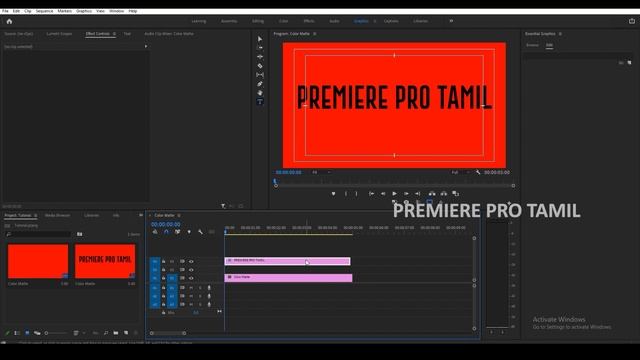The width and height of the screenshot is (640, 360).
Task: Click the Export Frame icon
Action: click(456, 193)
